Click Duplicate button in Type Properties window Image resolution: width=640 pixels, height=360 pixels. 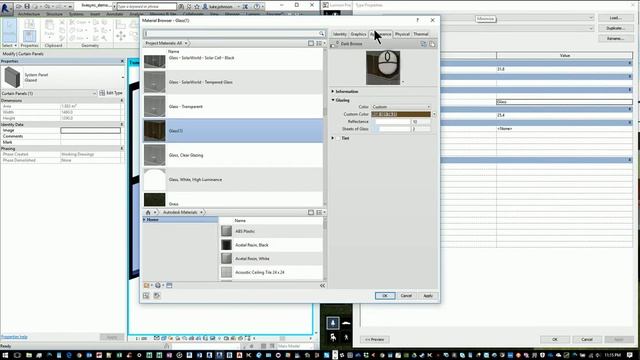click(x=616, y=28)
